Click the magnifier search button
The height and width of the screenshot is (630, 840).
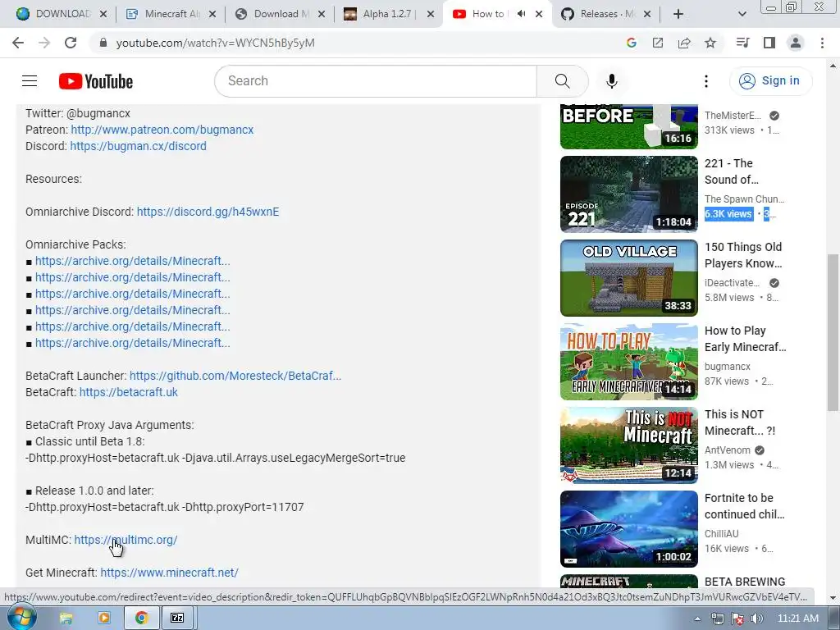(x=562, y=81)
